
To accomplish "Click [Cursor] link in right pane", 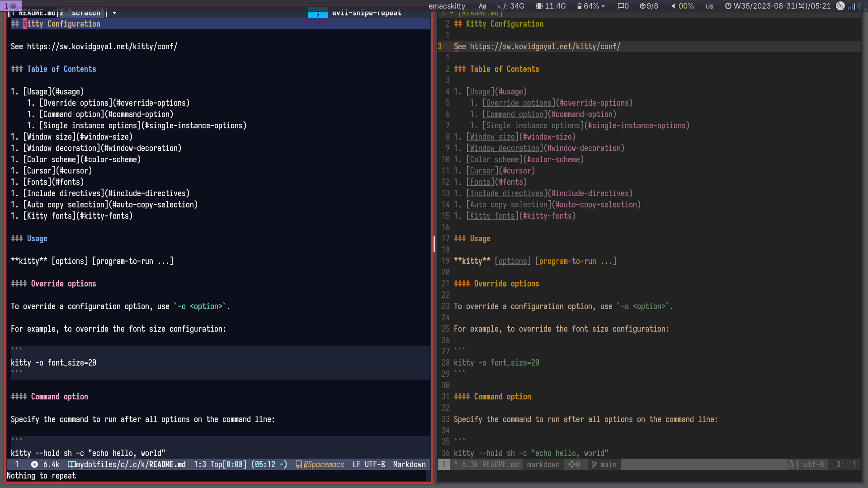I will (482, 171).
